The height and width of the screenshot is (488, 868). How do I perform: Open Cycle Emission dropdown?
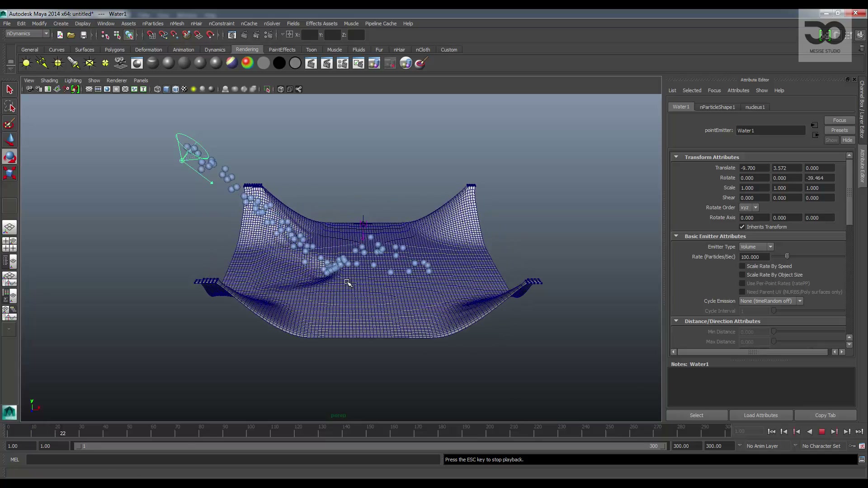pos(771,301)
